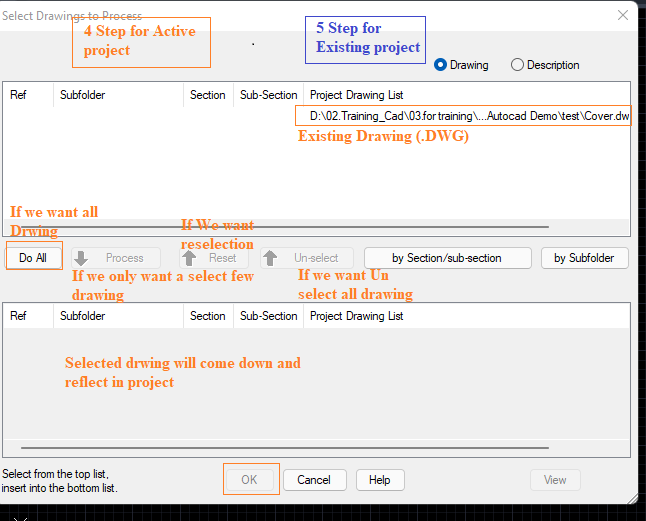
Task: Click the bottom list horizontal scrollbar
Action: coord(284,448)
